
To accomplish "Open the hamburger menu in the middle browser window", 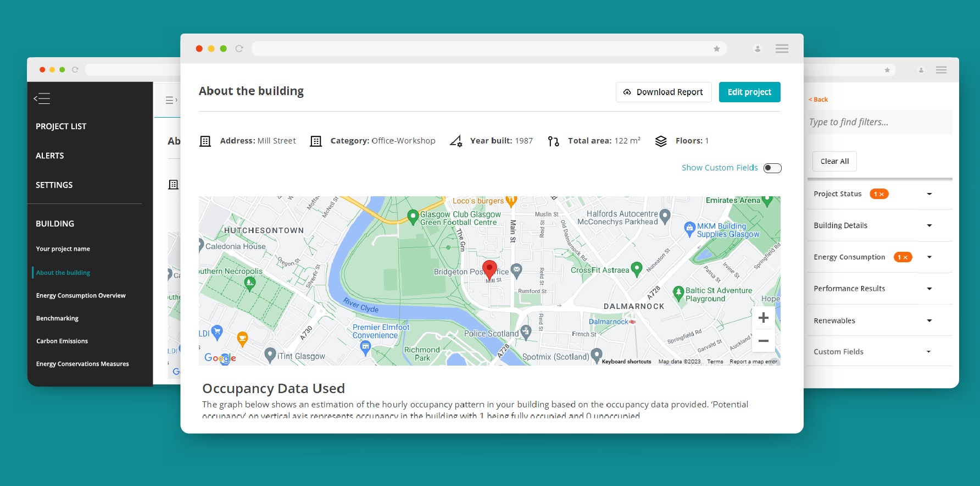I will [x=782, y=48].
